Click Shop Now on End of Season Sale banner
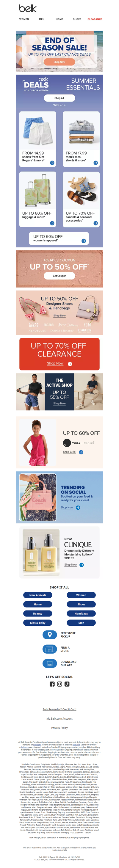Screen dimensions: 119x868 pyautogui.click(x=59, y=62)
